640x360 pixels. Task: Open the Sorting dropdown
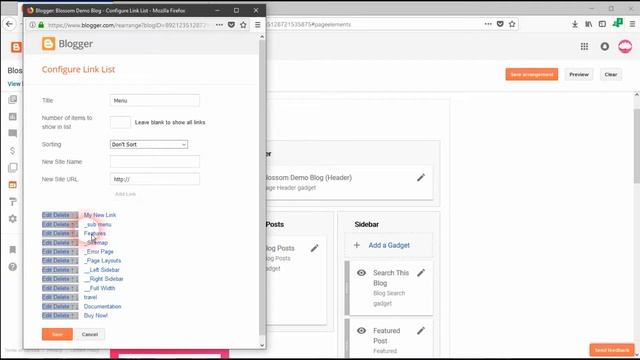pyautogui.click(x=149, y=144)
